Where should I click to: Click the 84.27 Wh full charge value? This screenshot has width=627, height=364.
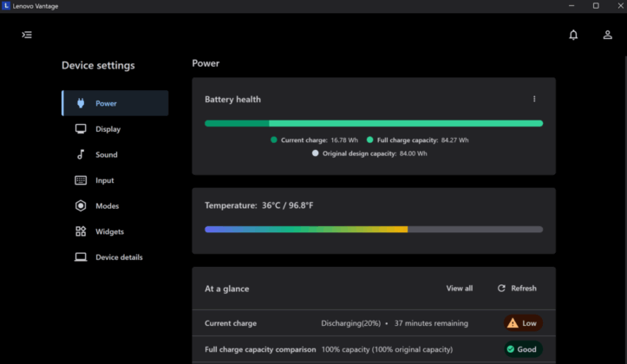click(x=455, y=140)
